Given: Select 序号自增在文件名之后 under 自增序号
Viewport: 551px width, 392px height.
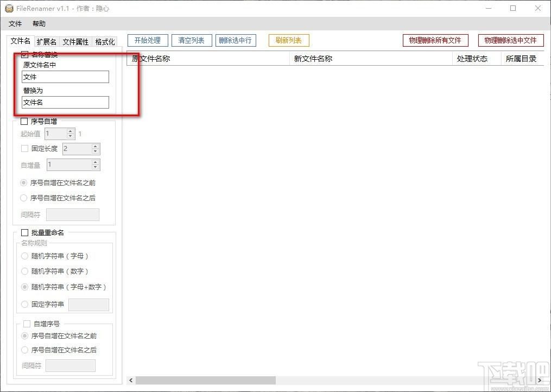Looking at the screenshot, I should pyautogui.click(x=59, y=350).
